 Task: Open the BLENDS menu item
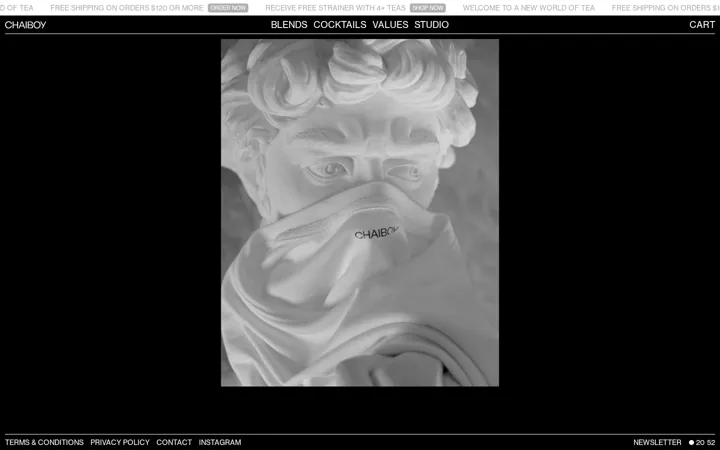289,25
